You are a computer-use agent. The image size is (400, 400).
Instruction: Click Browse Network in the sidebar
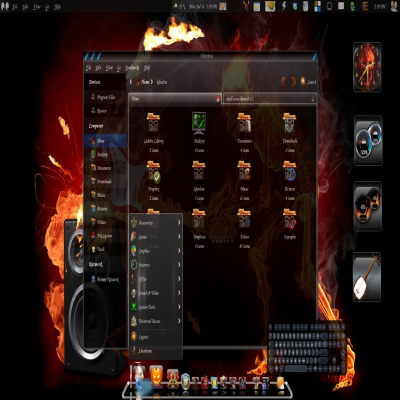(x=105, y=279)
